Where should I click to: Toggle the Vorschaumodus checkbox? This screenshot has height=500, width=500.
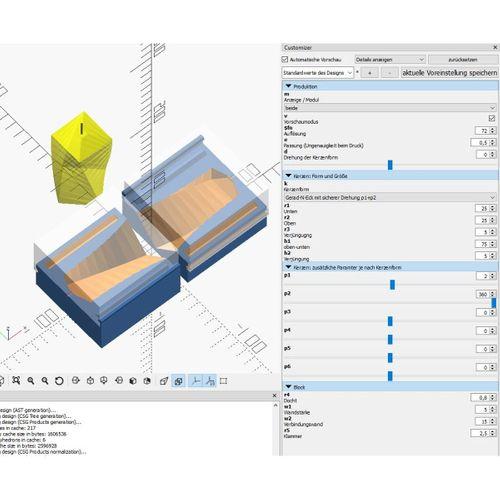[x=492, y=118]
